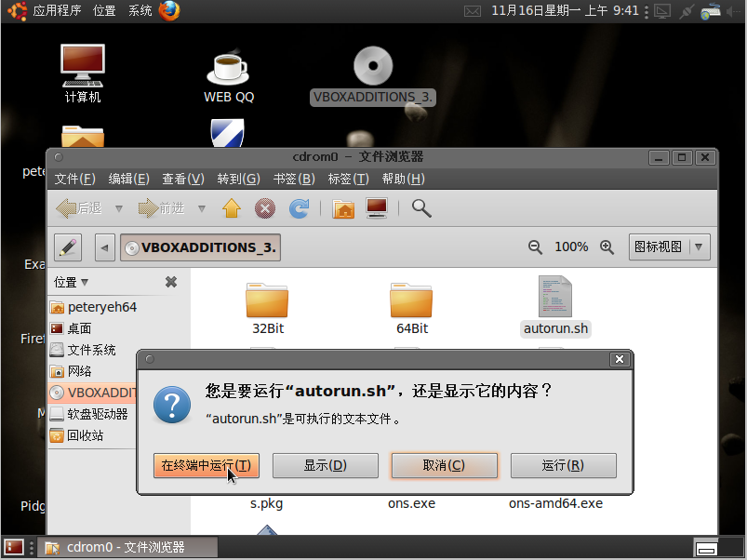This screenshot has height=560, width=747.
Task: Zoom in with the plus magnifier
Action: (607, 247)
